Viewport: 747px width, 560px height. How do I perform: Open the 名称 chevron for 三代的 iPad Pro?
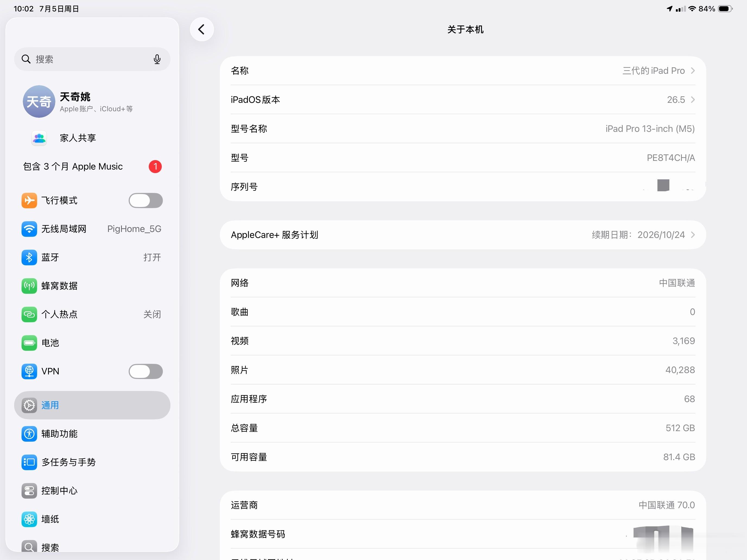tap(693, 71)
